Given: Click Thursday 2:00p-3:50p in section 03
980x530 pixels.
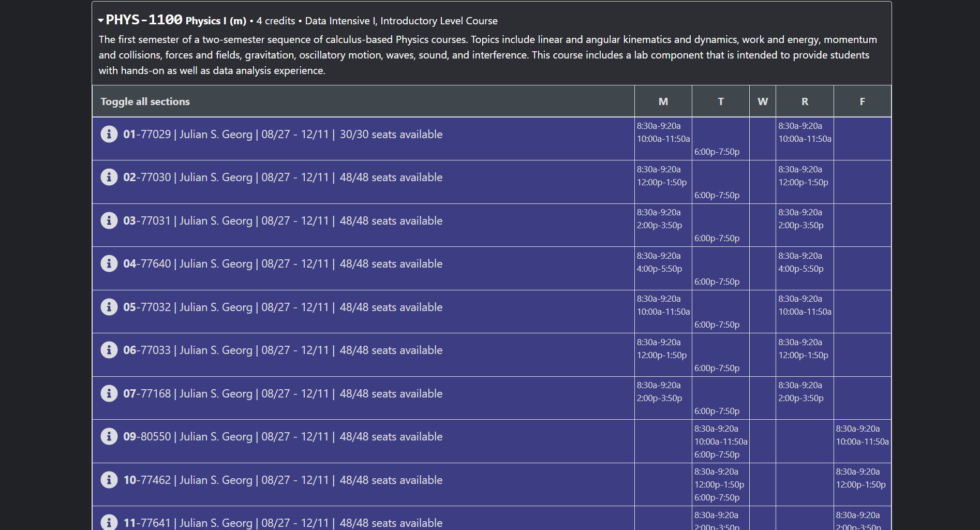Looking at the screenshot, I should click(x=801, y=225).
